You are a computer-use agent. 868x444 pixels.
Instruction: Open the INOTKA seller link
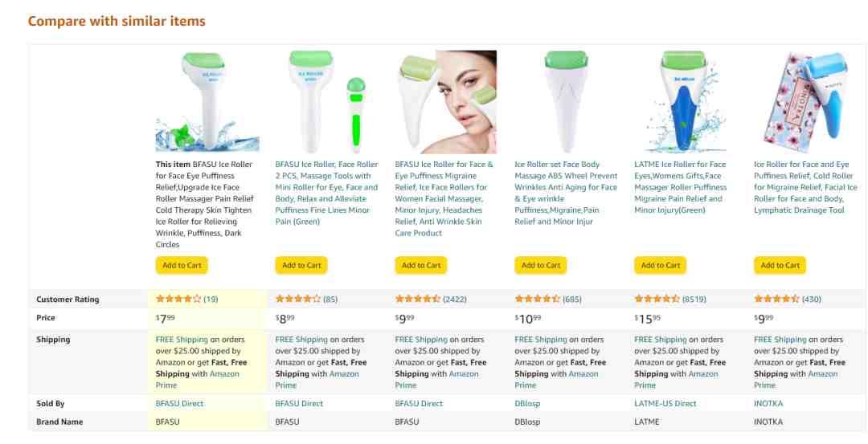click(x=768, y=404)
